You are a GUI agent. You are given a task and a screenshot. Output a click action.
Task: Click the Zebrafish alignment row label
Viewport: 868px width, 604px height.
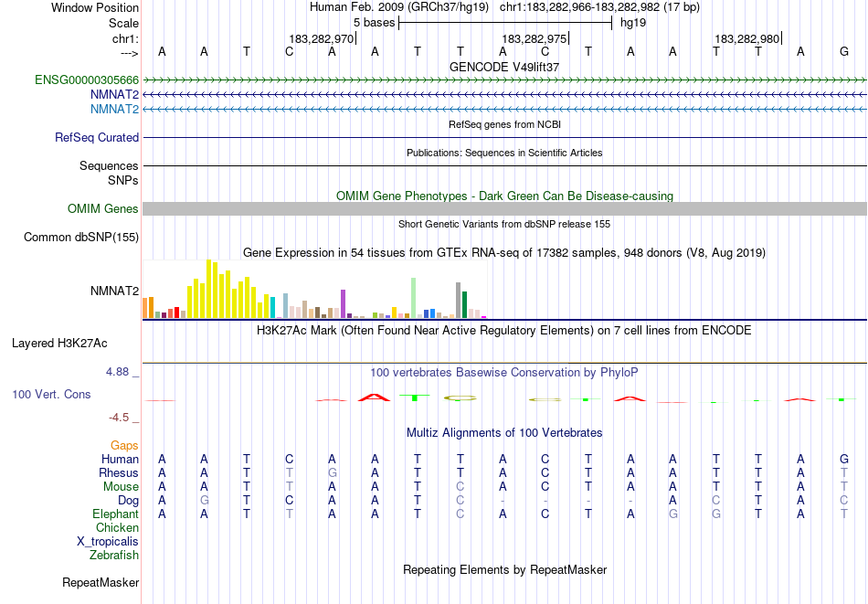[x=114, y=556]
